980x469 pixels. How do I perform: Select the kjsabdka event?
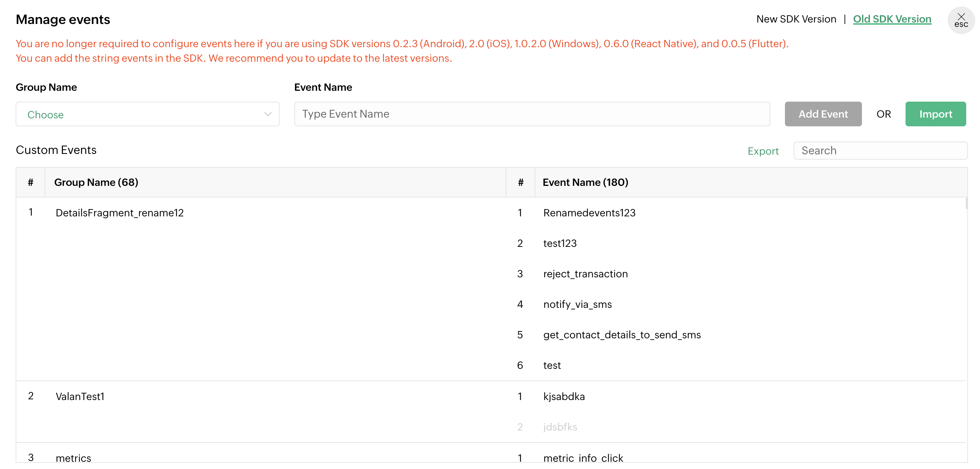[564, 396]
